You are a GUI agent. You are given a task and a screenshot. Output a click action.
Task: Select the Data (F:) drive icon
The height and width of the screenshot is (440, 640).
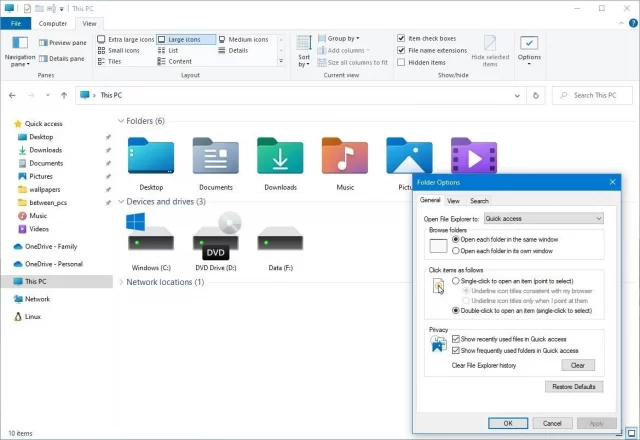coord(280,238)
